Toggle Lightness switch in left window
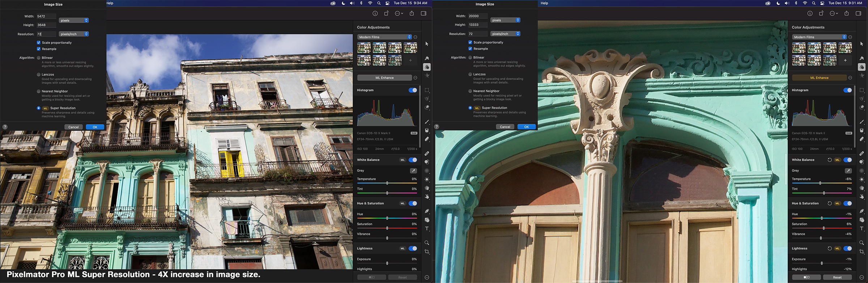Image resolution: width=868 pixels, height=283 pixels. pos(413,249)
